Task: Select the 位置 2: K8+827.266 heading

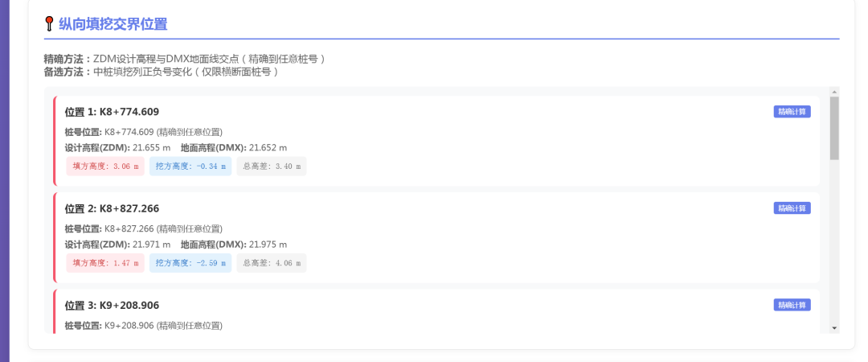Action: coord(112,208)
